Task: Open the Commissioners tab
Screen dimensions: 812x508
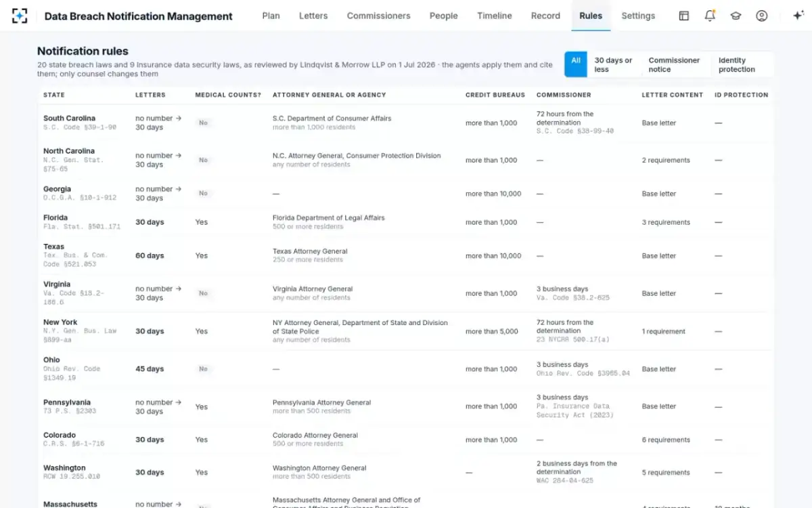Action: [x=378, y=16]
